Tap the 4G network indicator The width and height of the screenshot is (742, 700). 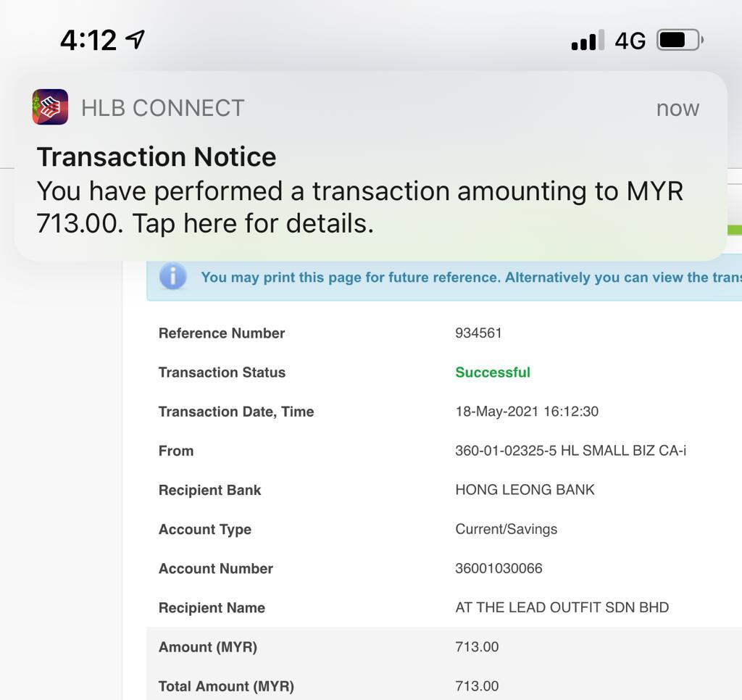630,41
